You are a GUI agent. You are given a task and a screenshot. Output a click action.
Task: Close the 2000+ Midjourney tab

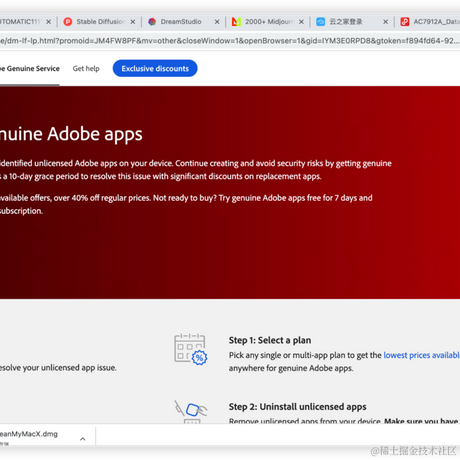[x=301, y=22]
